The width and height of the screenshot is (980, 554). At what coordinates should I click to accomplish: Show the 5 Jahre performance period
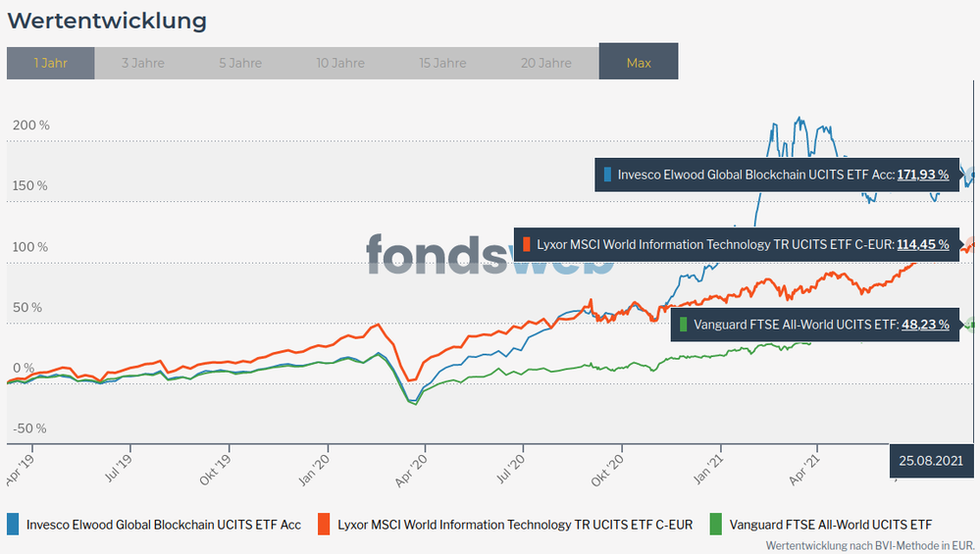[x=240, y=63]
